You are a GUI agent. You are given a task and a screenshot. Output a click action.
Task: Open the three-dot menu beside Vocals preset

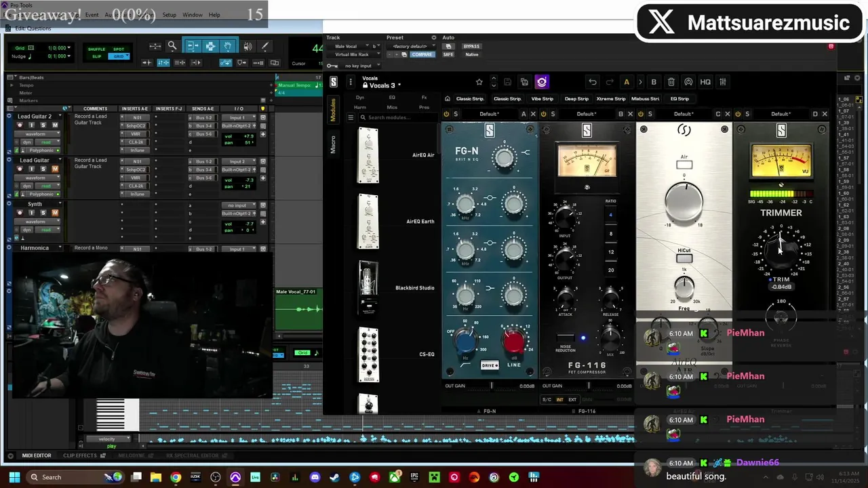351,82
